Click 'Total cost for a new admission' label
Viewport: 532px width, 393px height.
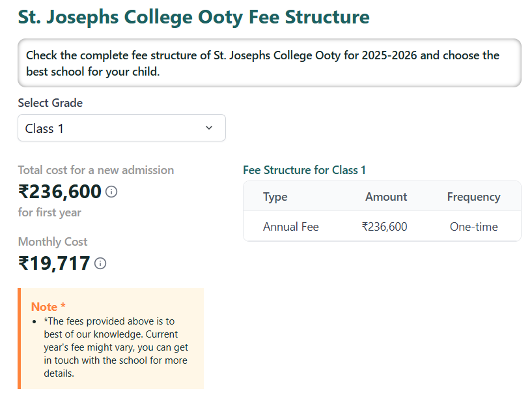pyautogui.click(x=96, y=169)
